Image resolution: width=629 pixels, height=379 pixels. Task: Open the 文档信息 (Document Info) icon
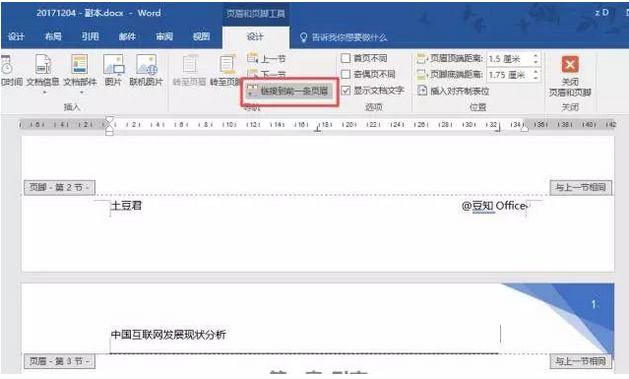coord(43,64)
